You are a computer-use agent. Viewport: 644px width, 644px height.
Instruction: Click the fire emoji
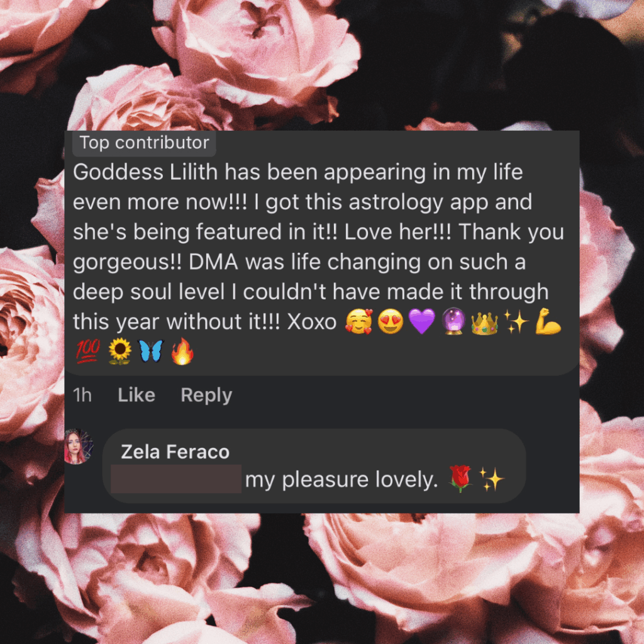click(x=182, y=352)
